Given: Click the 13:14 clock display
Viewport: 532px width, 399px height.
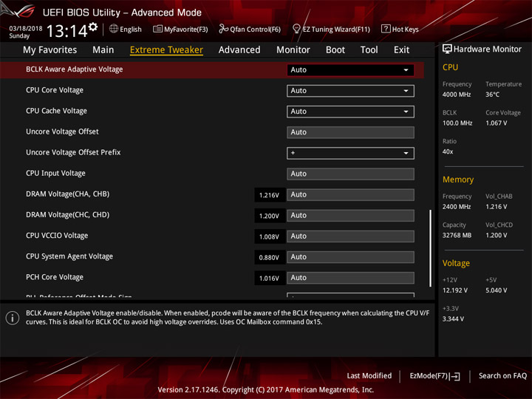Looking at the screenshot, I should pos(66,31).
